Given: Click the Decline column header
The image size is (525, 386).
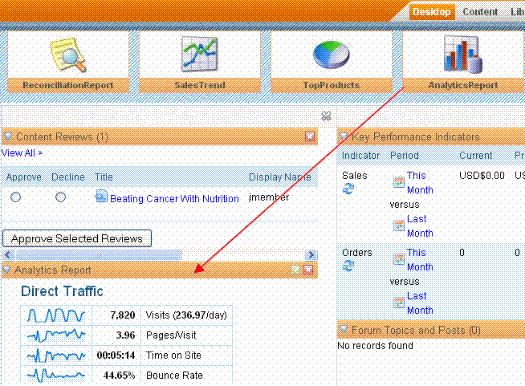Looking at the screenshot, I should (68, 177).
